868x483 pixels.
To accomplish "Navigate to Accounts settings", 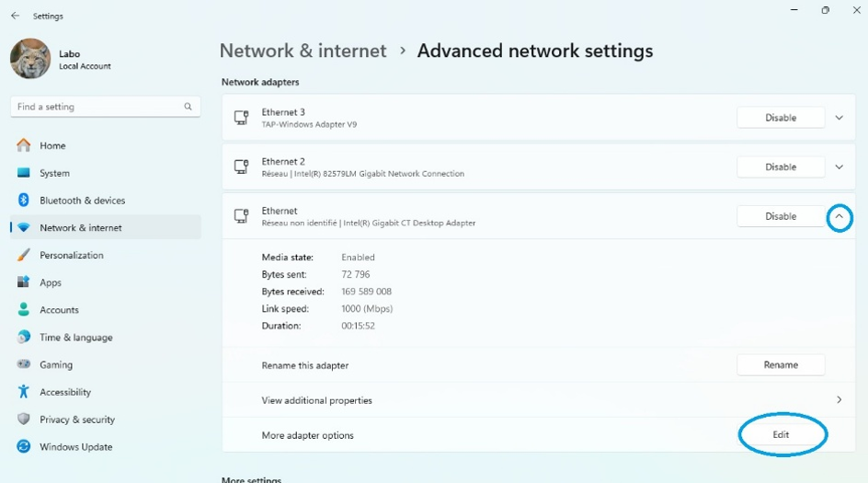I will click(59, 310).
